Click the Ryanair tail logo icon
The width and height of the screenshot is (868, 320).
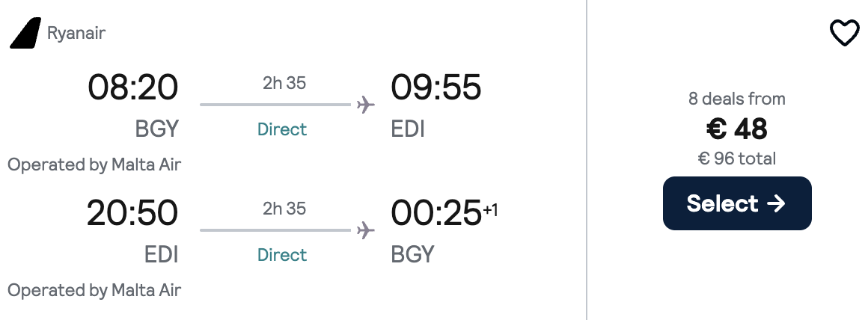click(25, 34)
